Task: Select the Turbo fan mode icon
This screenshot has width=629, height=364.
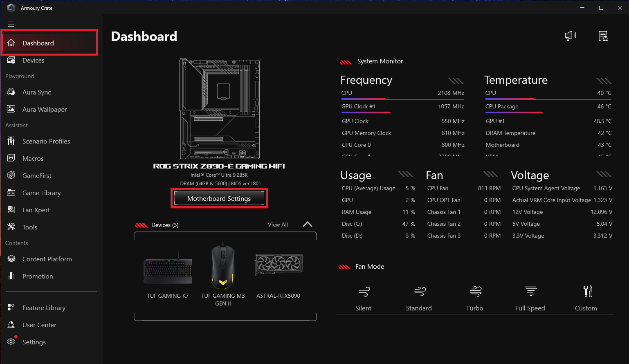Action: point(476,292)
